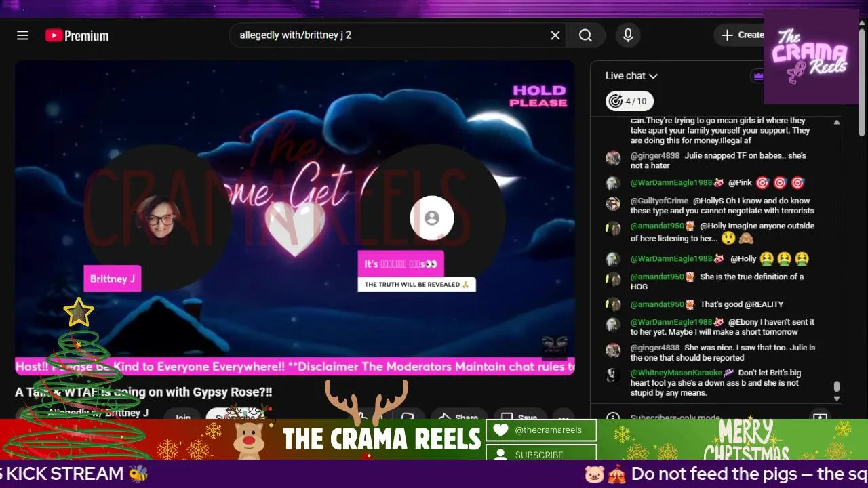Image resolution: width=868 pixels, height=488 pixels.
Task: Go to the YouTube Premium home logo
Action: [x=77, y=35]
